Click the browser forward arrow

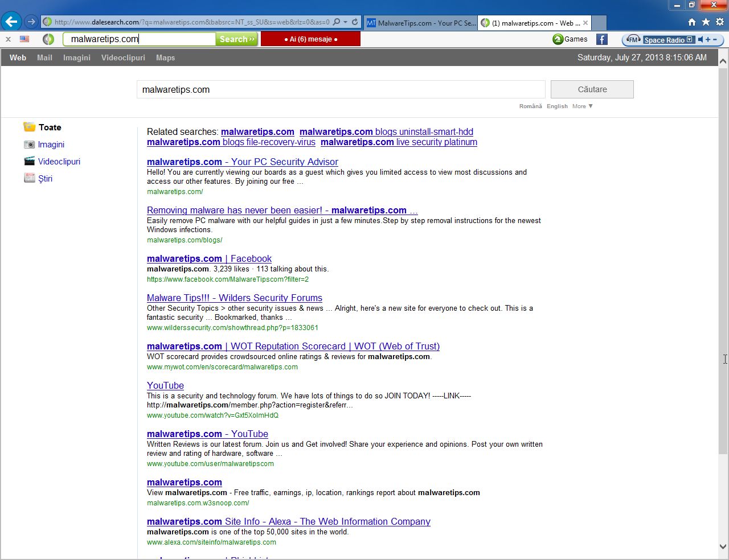pyautogui.click(x=31, y=22)
